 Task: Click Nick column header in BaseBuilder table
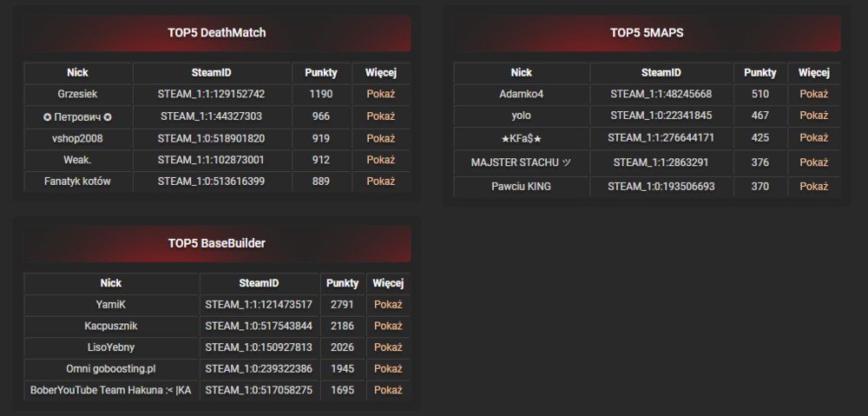click(111, 283)
